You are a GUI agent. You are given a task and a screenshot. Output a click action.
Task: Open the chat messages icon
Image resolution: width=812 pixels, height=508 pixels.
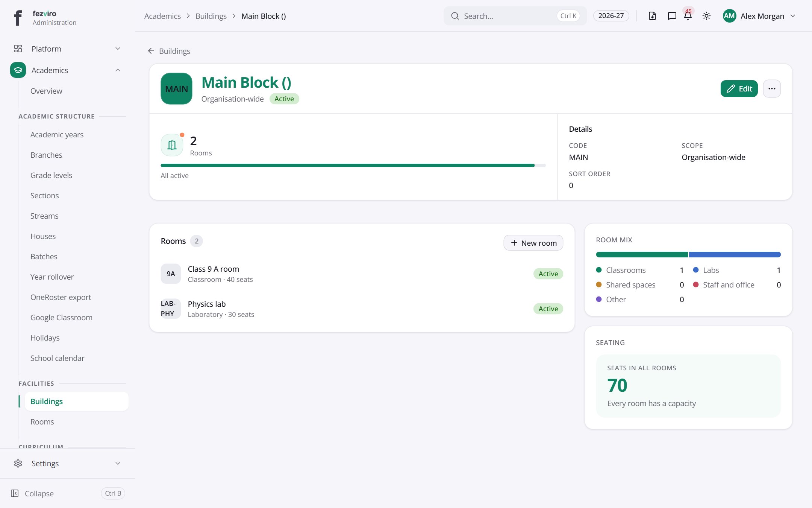(x=672, y=16)
